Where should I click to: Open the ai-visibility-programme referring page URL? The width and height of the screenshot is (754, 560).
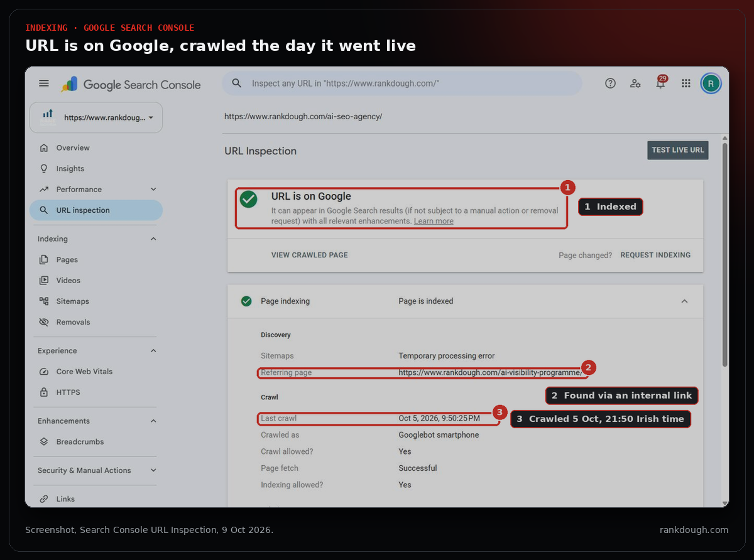pyautogui.click(x=491, y=373)
